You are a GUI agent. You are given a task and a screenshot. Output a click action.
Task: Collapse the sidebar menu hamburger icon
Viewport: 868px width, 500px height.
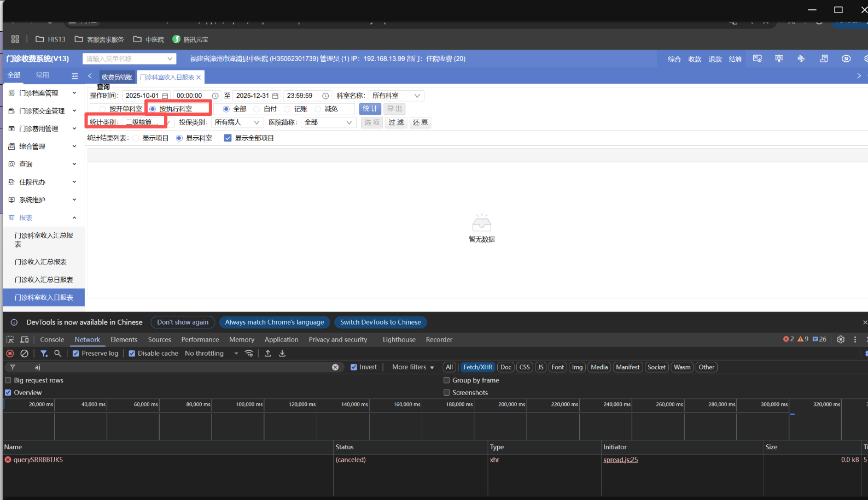coord(75,76)
